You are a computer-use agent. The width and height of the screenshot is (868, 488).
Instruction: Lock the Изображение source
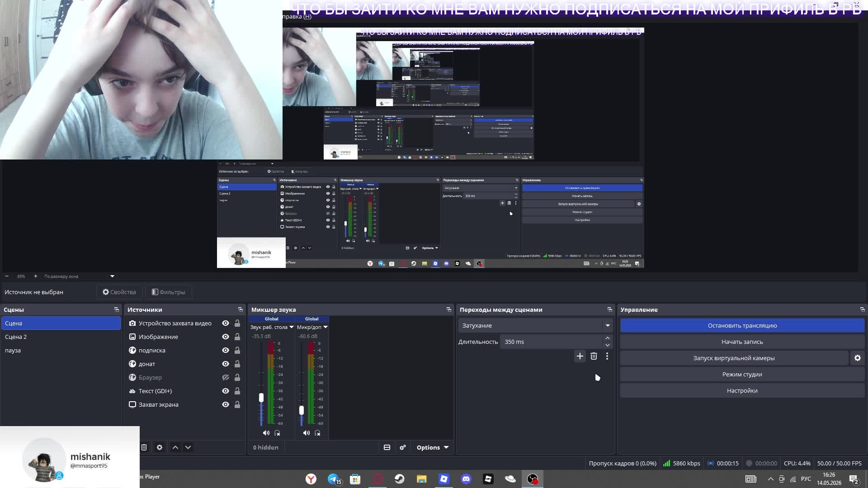(x=237, y=337)
